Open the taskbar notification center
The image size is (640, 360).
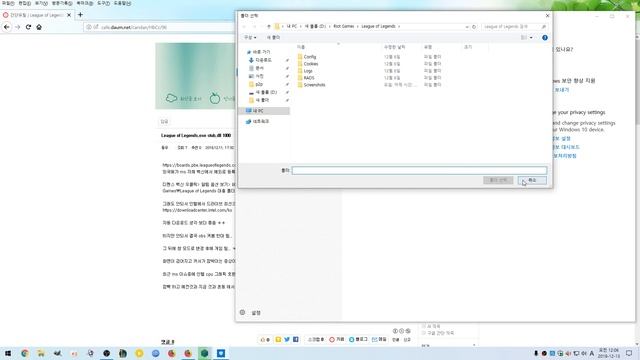(x=629, y=353)
